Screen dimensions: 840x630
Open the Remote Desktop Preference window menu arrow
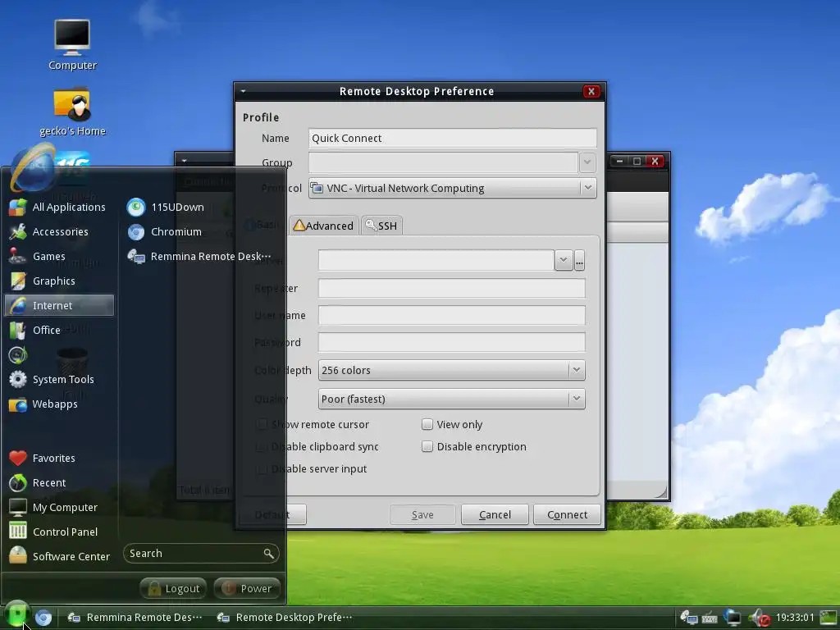click(x=243, y=91)
